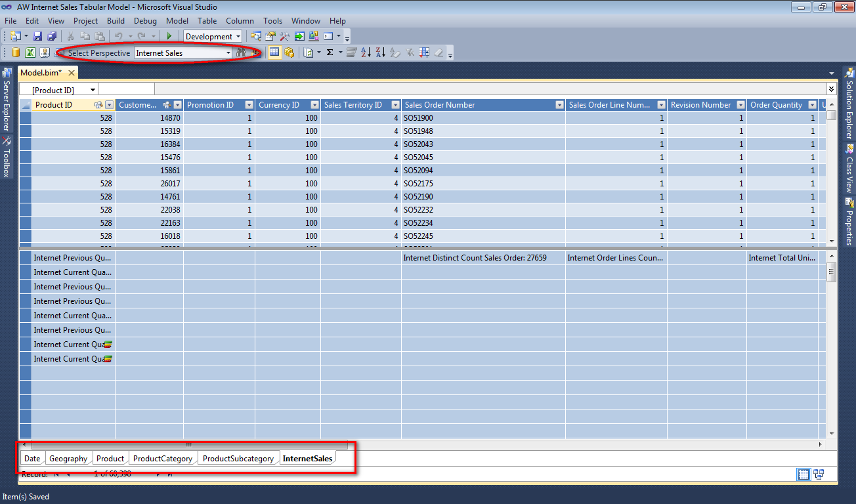
Task: Open Promotion ID column filter dropdown
Action: click(x=249, y=105)
